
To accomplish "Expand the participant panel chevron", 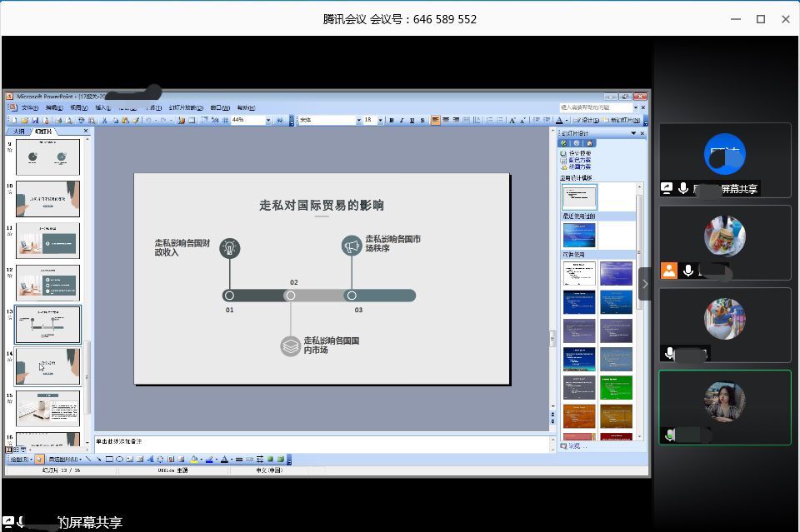I will pyautogui.click(x=644, y=284).
